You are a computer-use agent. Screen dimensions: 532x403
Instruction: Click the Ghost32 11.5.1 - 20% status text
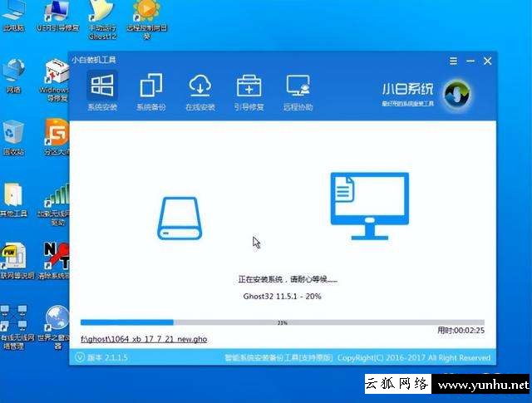pos(283,296)
